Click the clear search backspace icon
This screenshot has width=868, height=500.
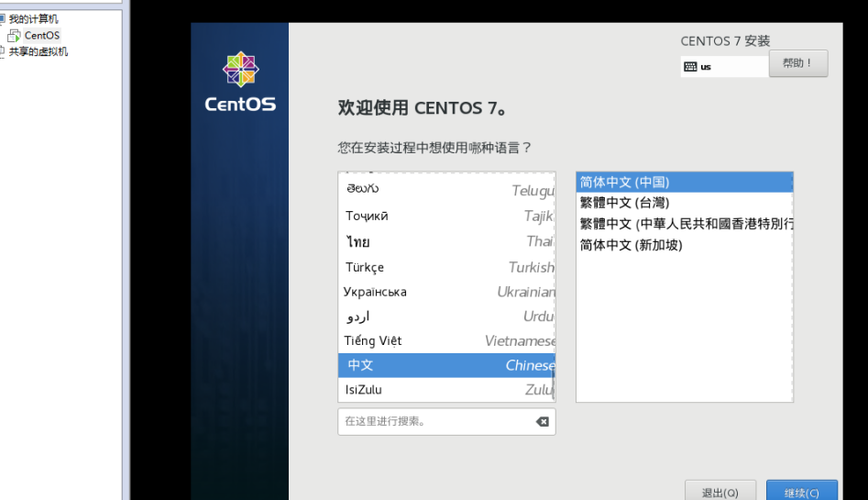pos(543,422)
